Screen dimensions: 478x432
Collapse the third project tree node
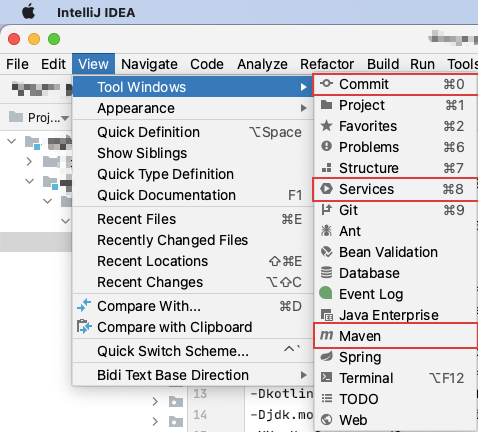[30, 181]
